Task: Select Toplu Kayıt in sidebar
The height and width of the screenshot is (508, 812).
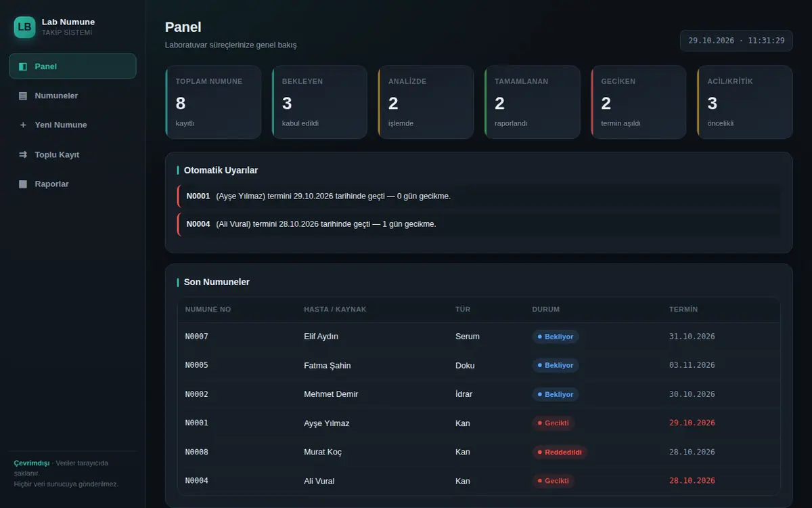Action: point(72,154)
